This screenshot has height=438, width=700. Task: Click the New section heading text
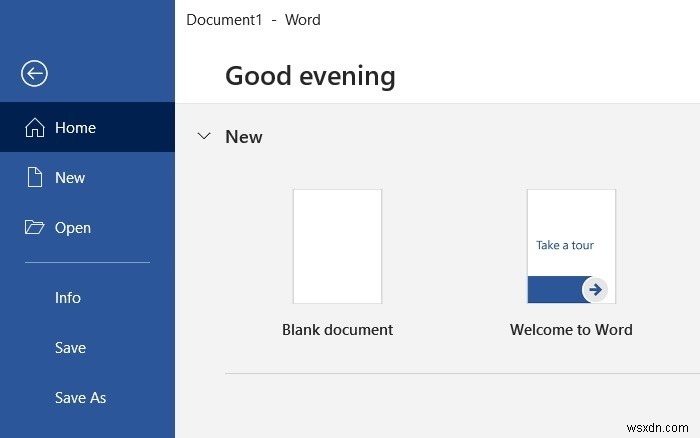(x=244, y=137)
